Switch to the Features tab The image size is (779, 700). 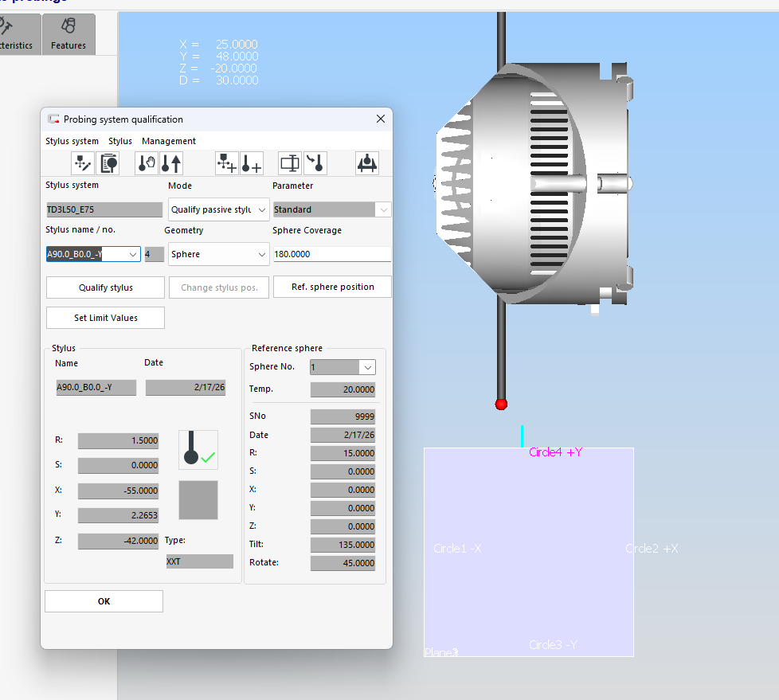pos(69,36)
